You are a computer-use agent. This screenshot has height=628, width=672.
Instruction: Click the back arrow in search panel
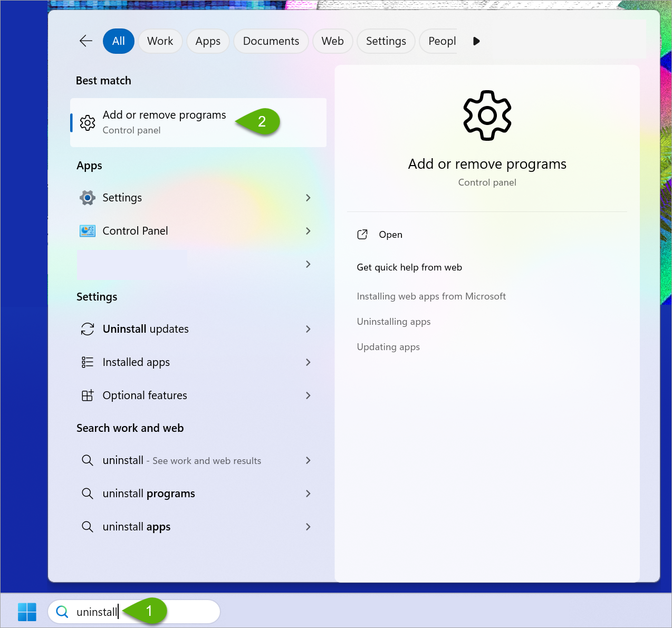click(85, 41)
